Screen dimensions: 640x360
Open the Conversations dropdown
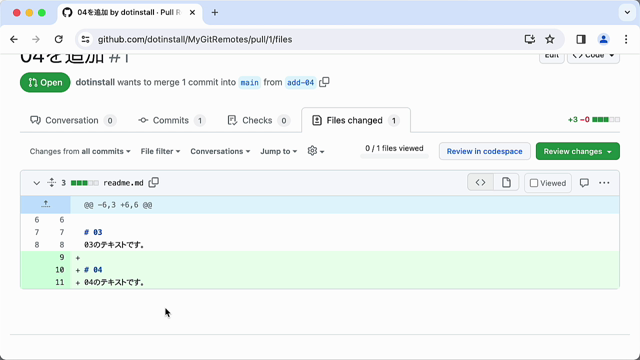220,151
